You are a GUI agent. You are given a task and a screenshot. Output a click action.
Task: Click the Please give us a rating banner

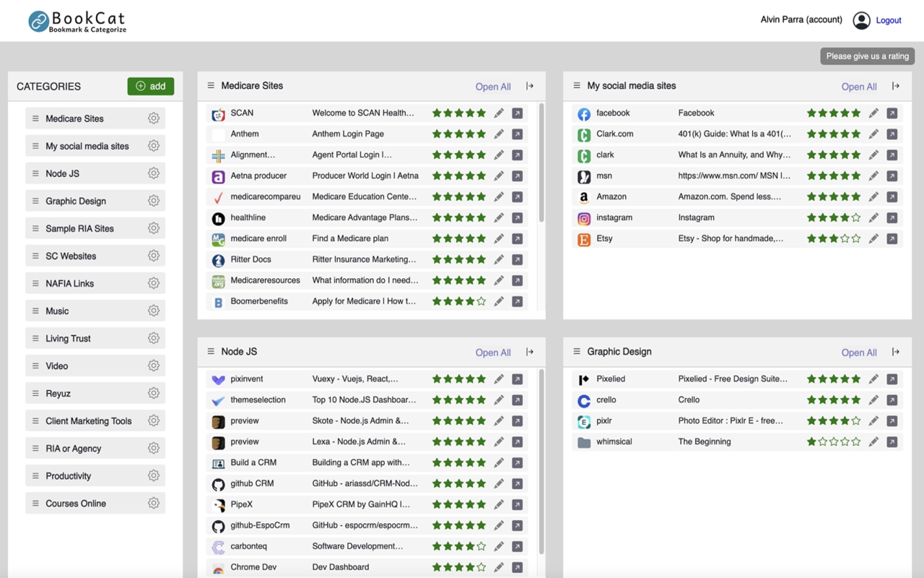(x=866, y=56)
